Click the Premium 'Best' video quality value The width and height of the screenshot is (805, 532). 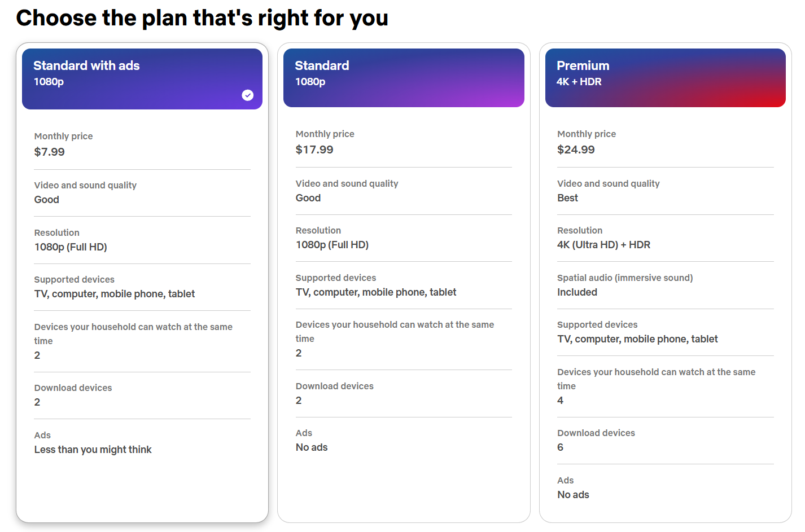coord(567,198)
